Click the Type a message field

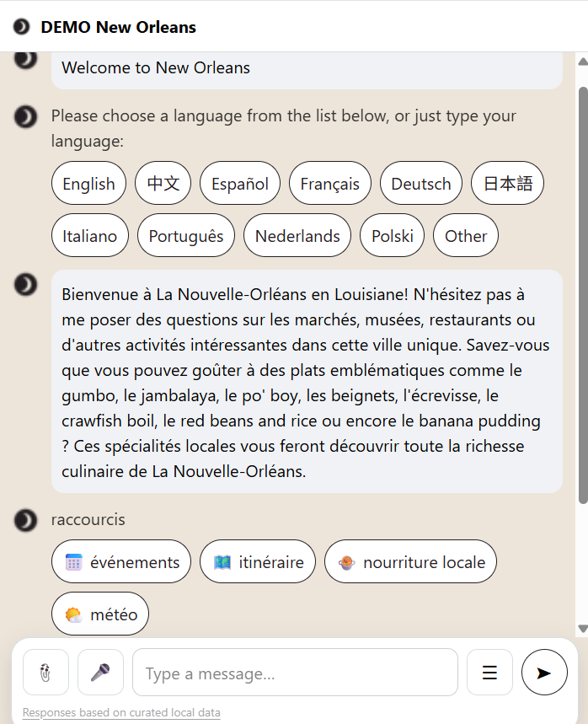[x=295, y=673]
